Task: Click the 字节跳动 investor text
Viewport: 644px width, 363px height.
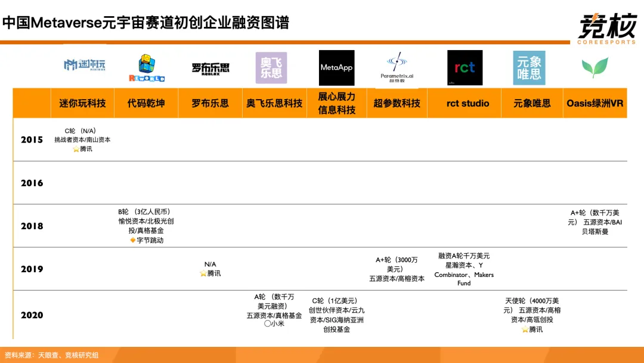Action: [x=150, y=240]
